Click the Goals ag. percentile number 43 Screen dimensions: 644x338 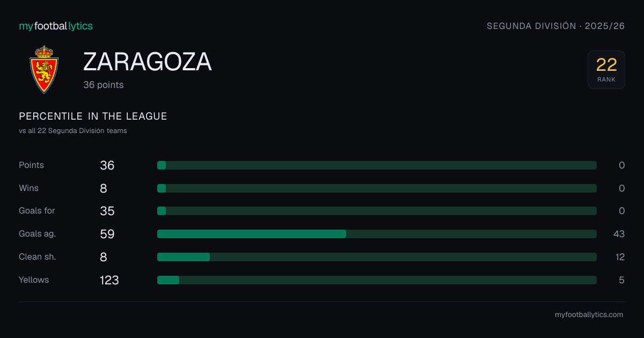click(619, 234)
